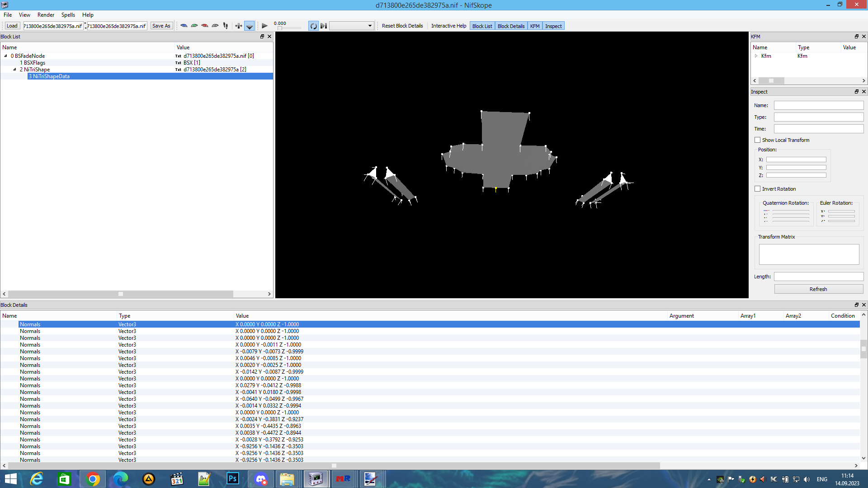Image resolution: width=868 pixels, height=488 pixels.
Task: Click the Position X input field
Action: click(796, 159)
